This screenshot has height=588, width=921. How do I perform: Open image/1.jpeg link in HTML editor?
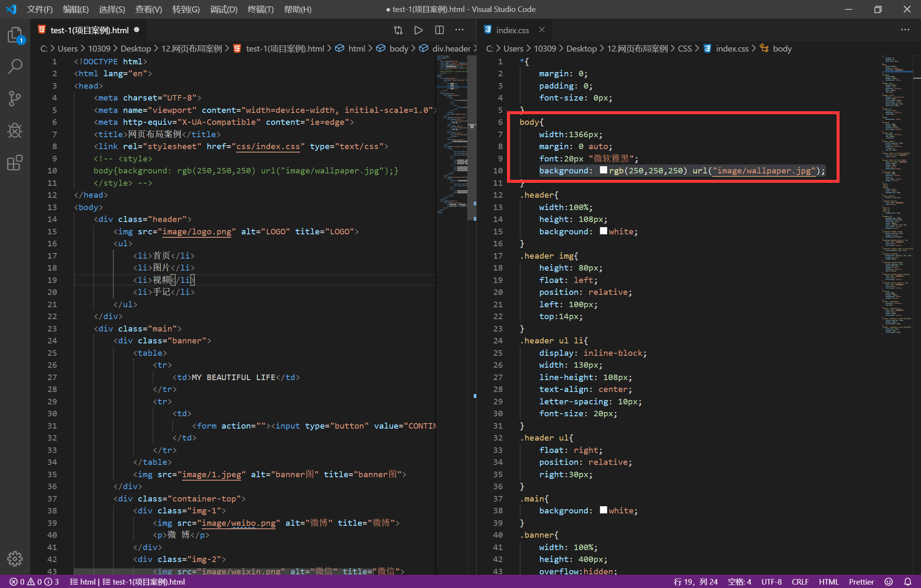coord(211,474)
